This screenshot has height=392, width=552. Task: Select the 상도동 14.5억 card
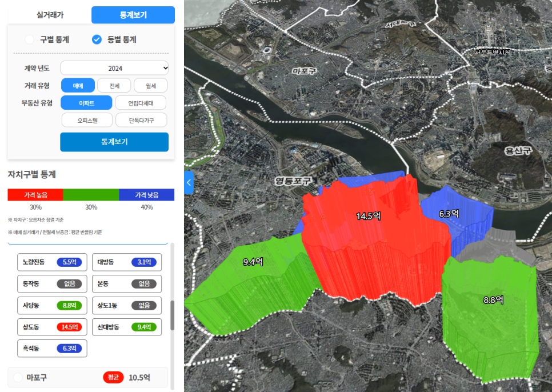coord(52,327)
